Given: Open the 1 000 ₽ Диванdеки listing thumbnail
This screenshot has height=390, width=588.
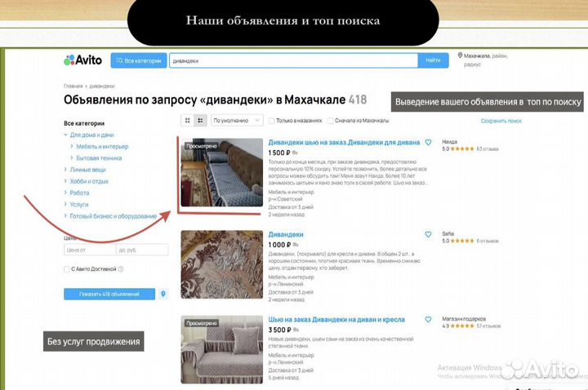Looking at the screenshot, I should point(222,264).
